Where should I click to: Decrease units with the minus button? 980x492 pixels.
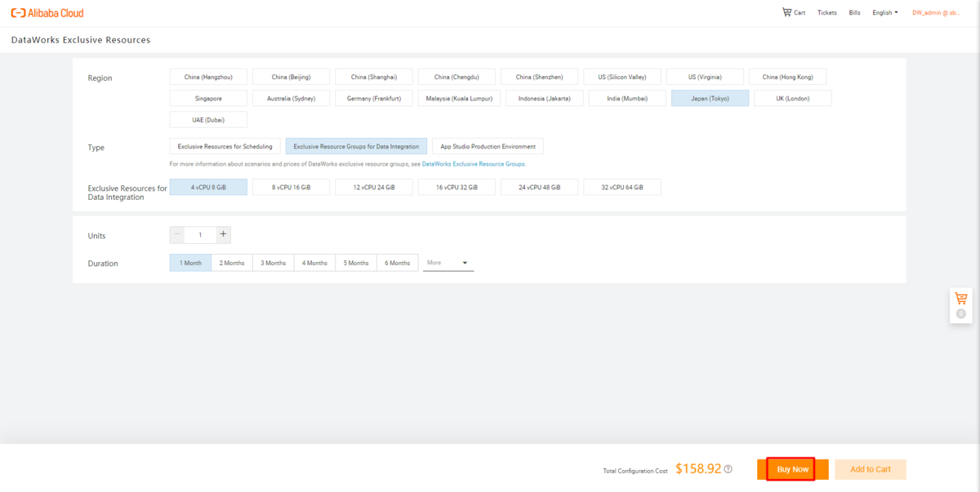(177, 235)
